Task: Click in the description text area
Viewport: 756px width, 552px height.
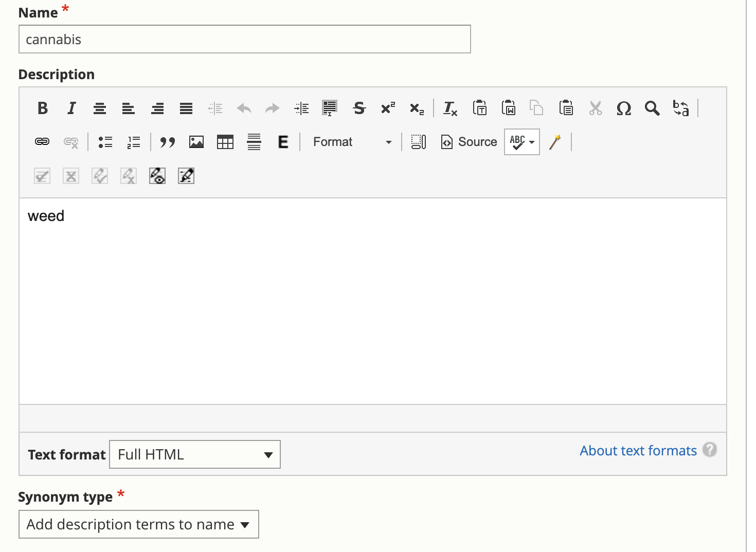Action: 373,301
